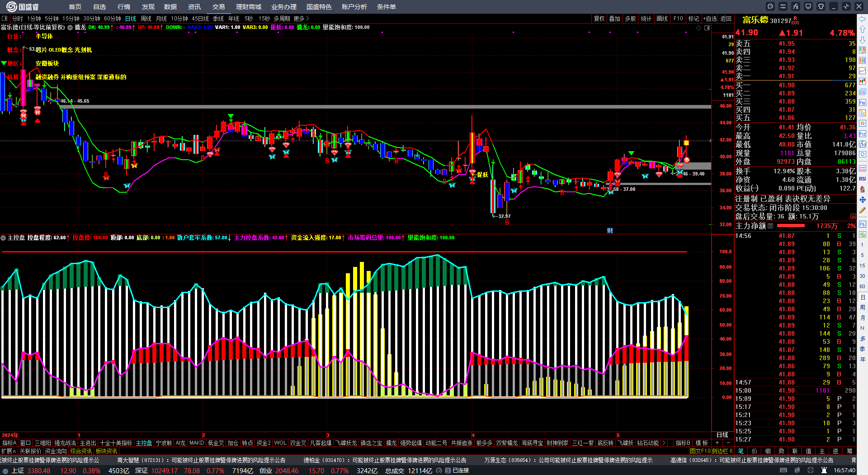Open the formula (fx) icon in title bar
Screen dimensions: 868x475
[x=796, y=6]
